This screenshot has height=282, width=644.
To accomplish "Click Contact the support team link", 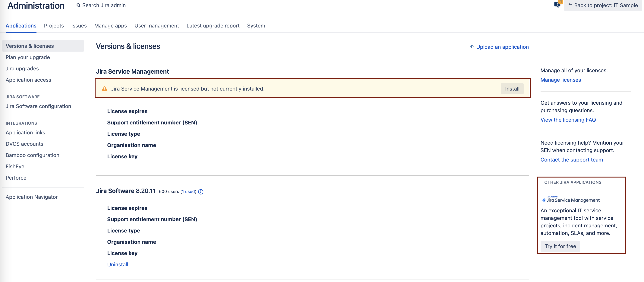I will 572,160.
